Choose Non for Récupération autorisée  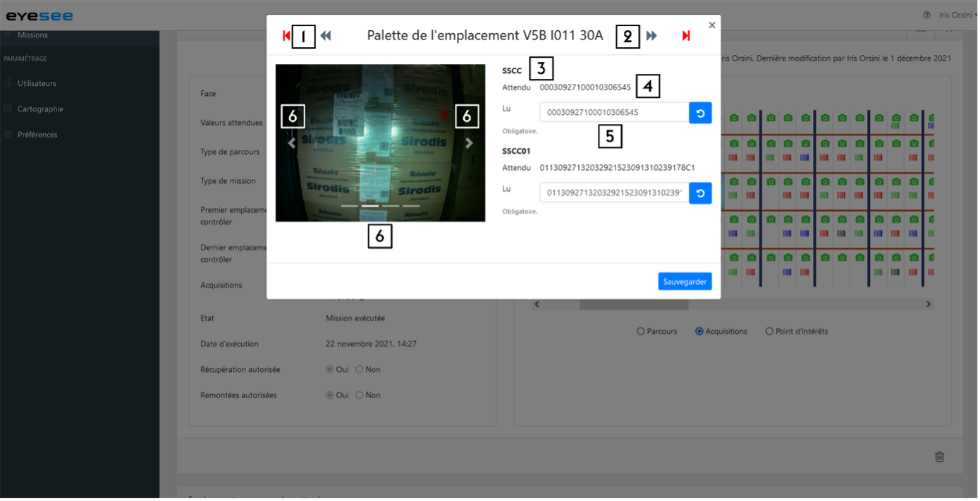[360, 369]
